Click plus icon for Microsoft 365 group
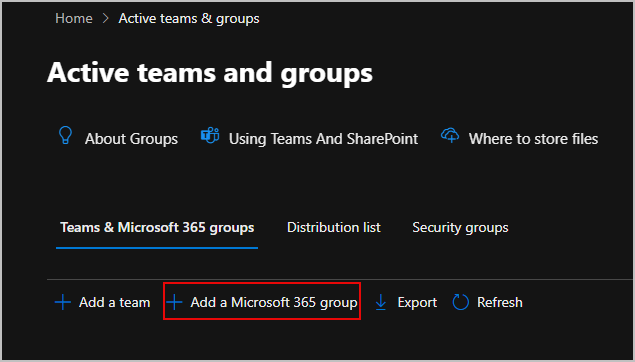Image resolution: width=635 pixels, height=362 pixels. click(x=175, y=302)
